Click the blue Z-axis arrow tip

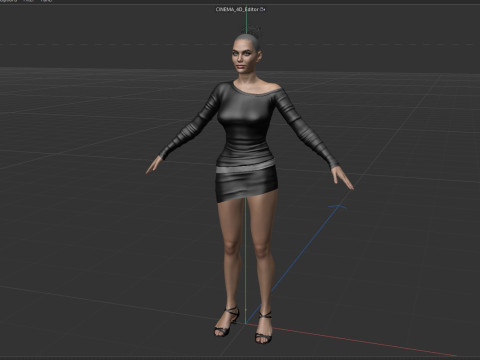338,207
